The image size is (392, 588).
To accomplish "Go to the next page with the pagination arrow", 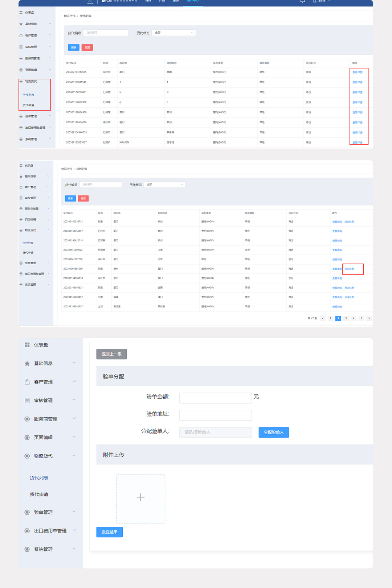I will point(369,318).
